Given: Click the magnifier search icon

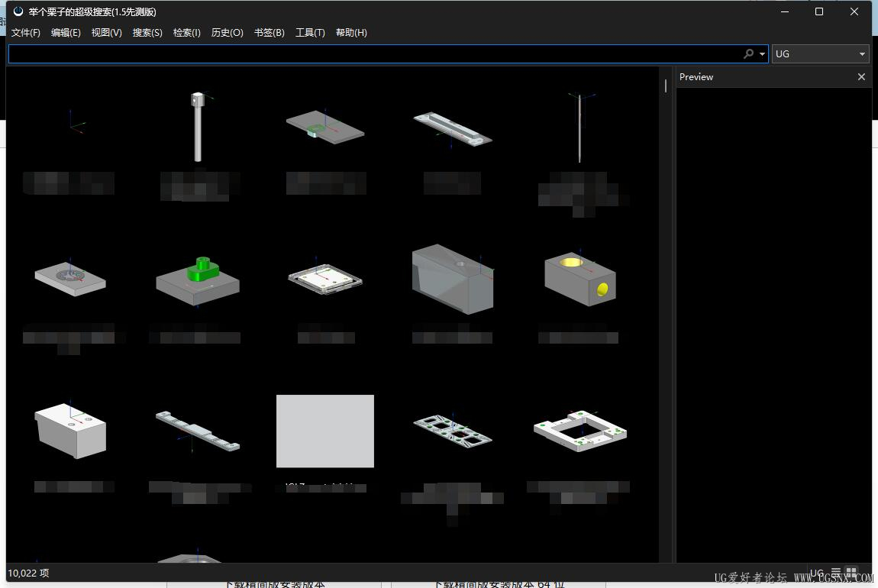Looking at the screenshot, I should pos(748,53).
